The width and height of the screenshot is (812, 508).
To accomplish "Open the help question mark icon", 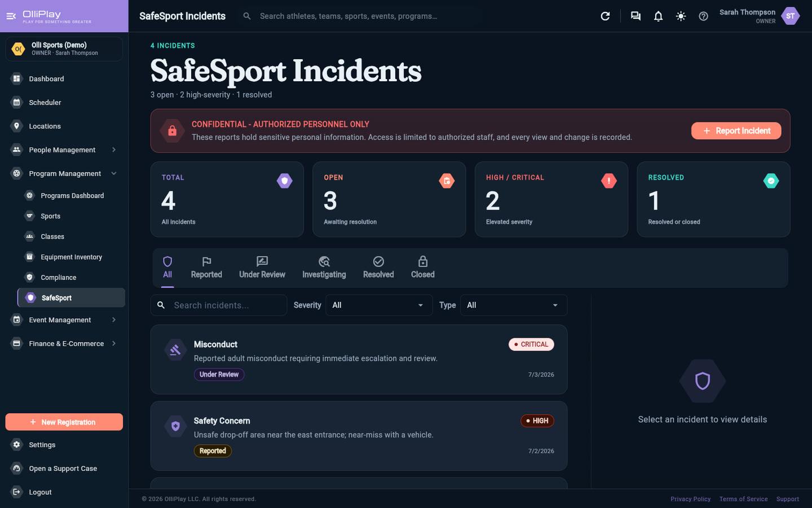I will 703,16.
